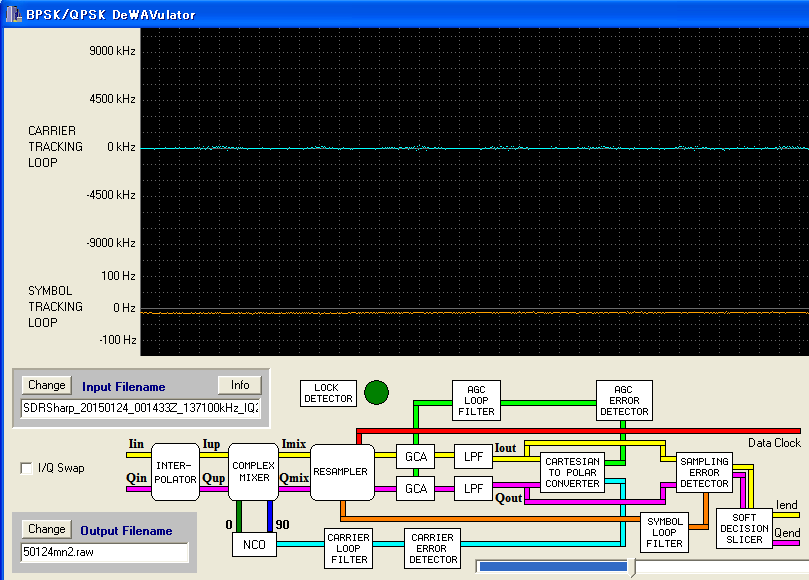This screenshot has width=809, height=580.
Task: Click the upper LPF block
Action: tap(474, 457)
